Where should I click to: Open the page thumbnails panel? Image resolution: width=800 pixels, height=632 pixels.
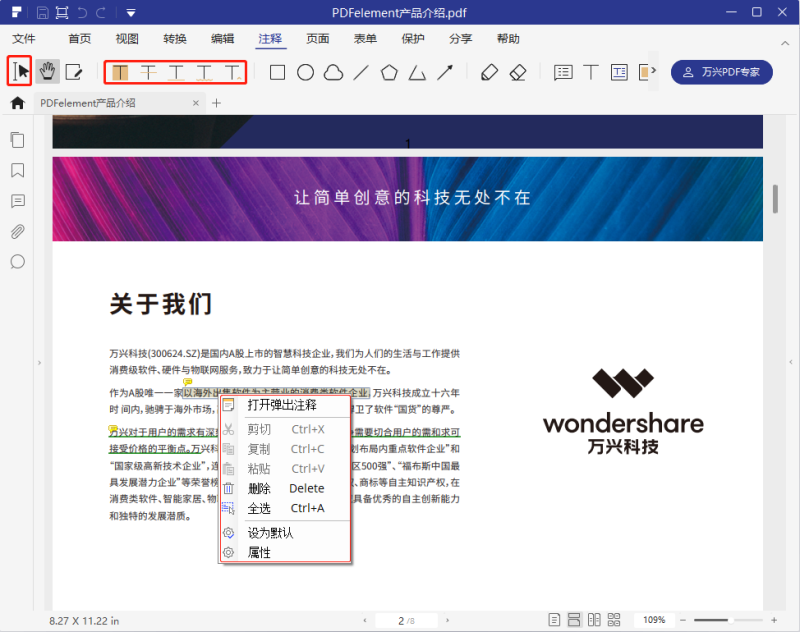[x=17, y=140]
